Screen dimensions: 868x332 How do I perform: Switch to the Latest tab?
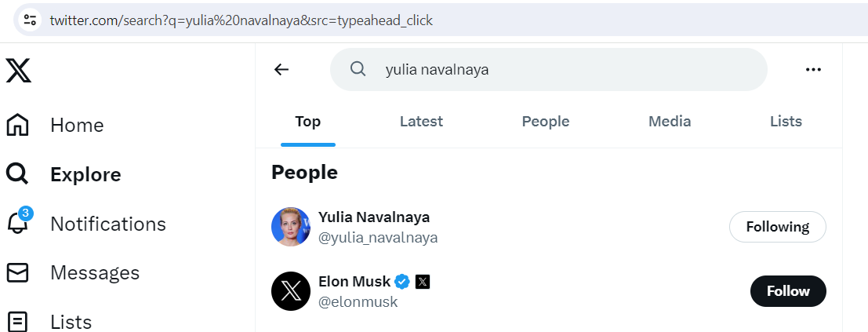pyautogui.click(x=421, y=122)
